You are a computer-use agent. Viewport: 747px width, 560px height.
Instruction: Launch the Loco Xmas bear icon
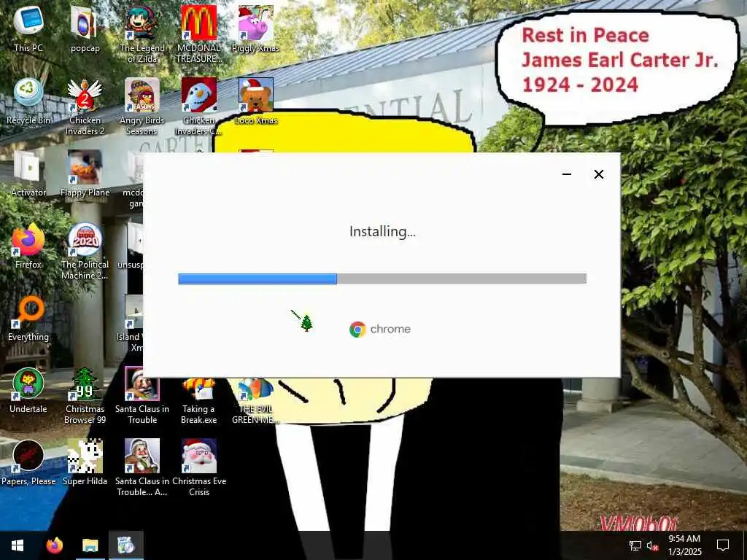[255, 101]
